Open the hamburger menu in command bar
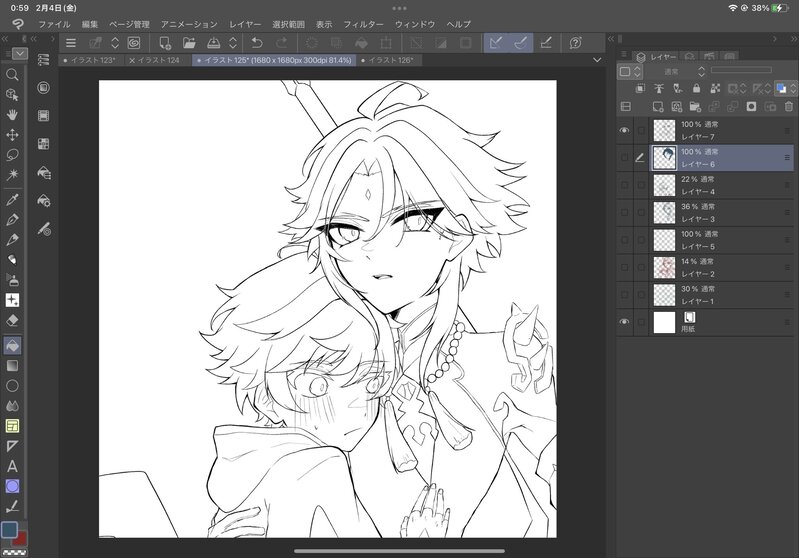Screen dimensions: 799x558 71,43
